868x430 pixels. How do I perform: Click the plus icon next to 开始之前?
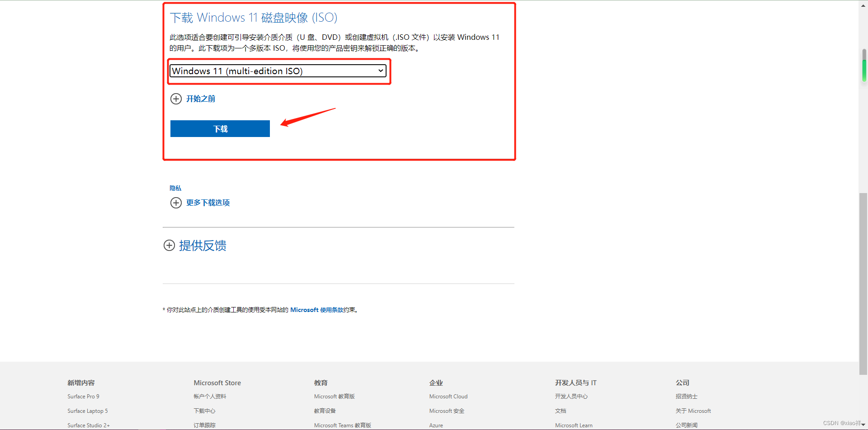point(176,99)
